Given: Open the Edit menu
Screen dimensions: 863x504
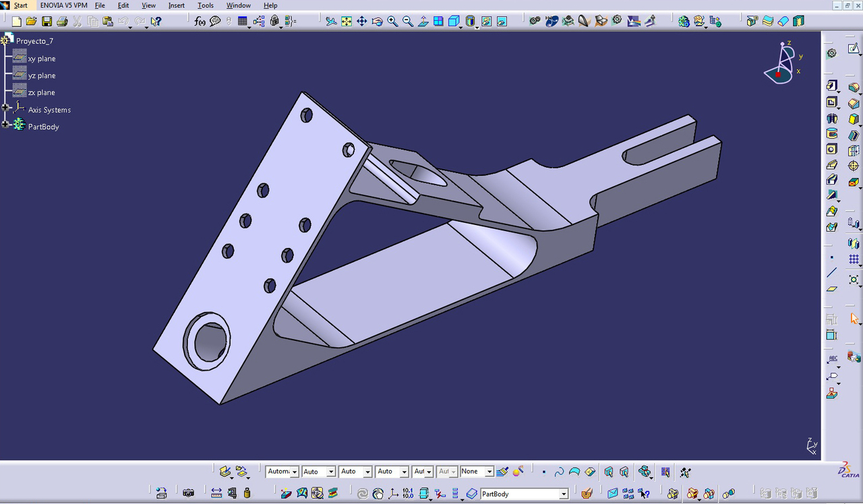Looking at the screenshot, I should [123, 5].
